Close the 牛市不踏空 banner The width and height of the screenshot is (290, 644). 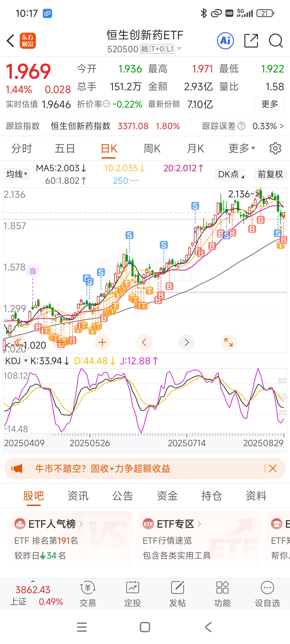tap(273, 468)
